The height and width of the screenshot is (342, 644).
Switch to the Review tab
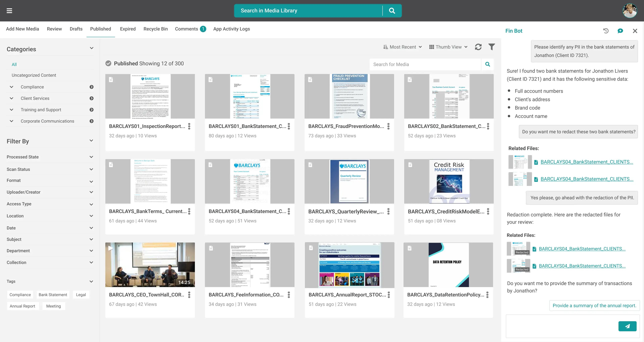point(54,29)
